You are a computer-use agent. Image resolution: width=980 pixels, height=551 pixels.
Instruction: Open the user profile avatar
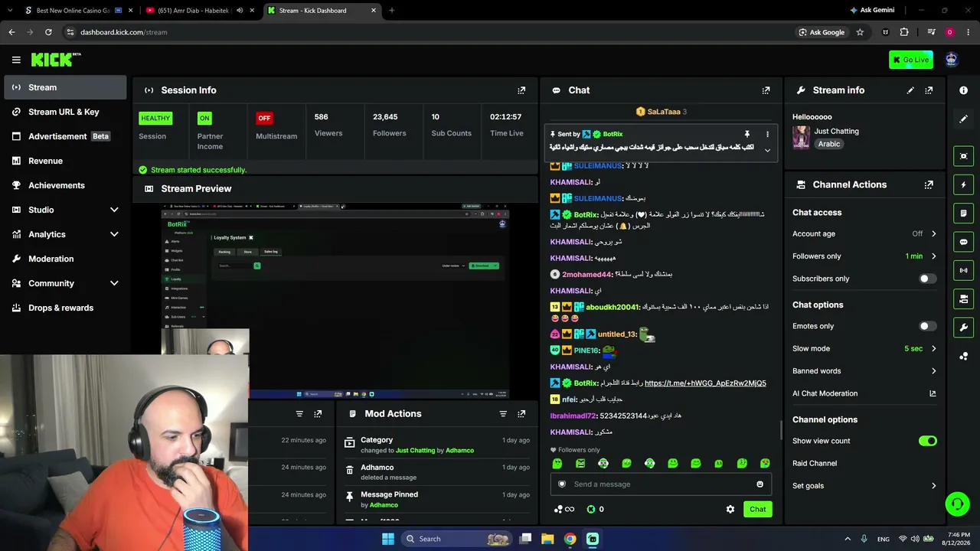click(x=952, y=60)
